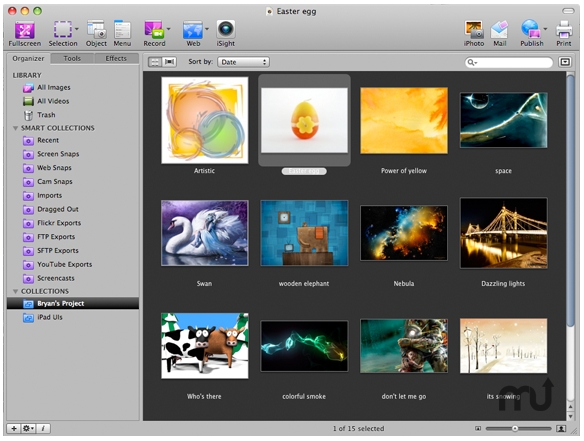Open the Record options dropdown arrow

click(168, 29)
